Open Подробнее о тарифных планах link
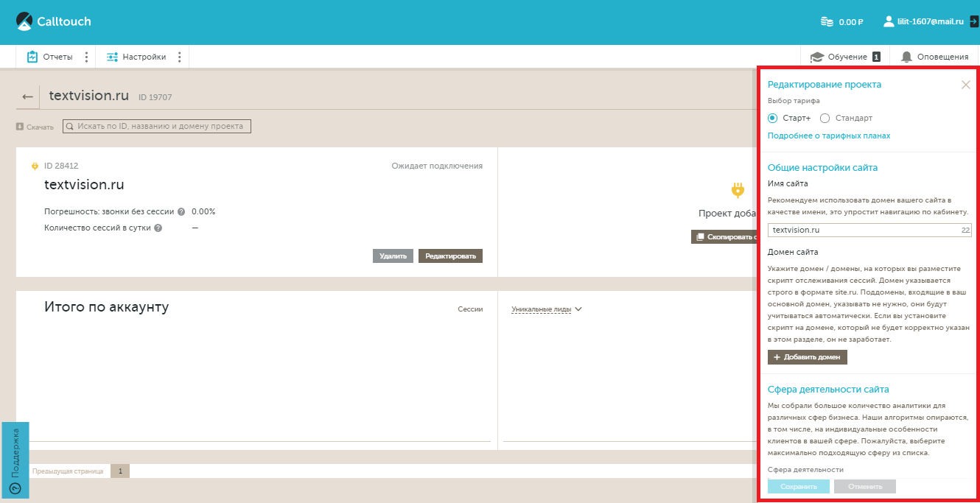Screen dimensions: 980x503 click(x=828, y=136)
